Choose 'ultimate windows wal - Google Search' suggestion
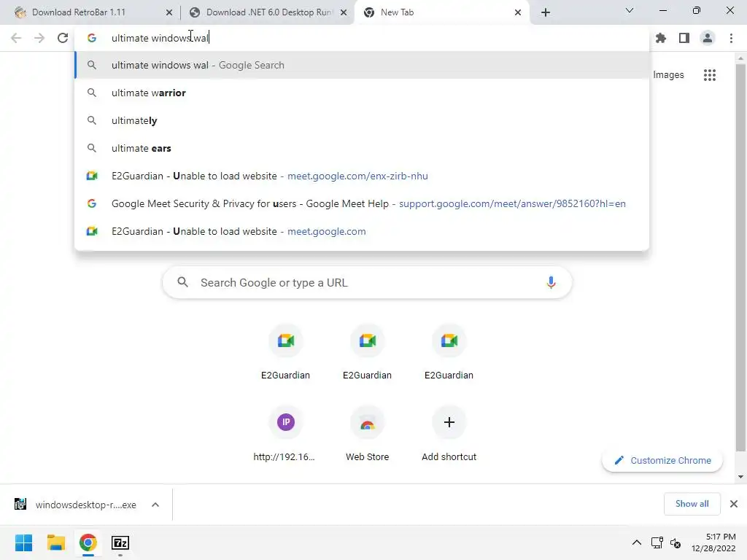The height and width of the screenshot is (560, 747). point(362,65)
